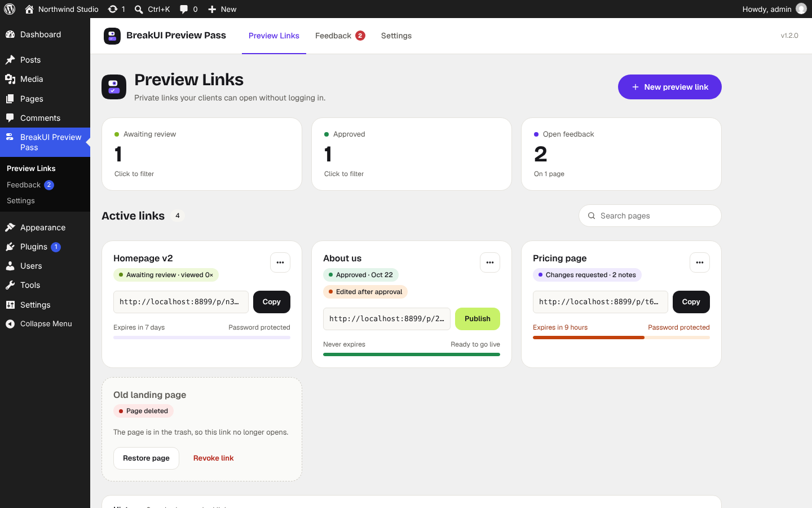Screen dimensions: 812x508
Task: Select Preview Links submenu item in sidebar
Action: tap(45, 168)
